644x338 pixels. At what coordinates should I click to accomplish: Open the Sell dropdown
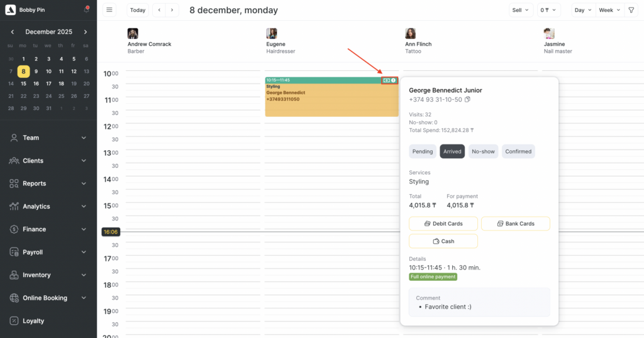coord(520,10)
